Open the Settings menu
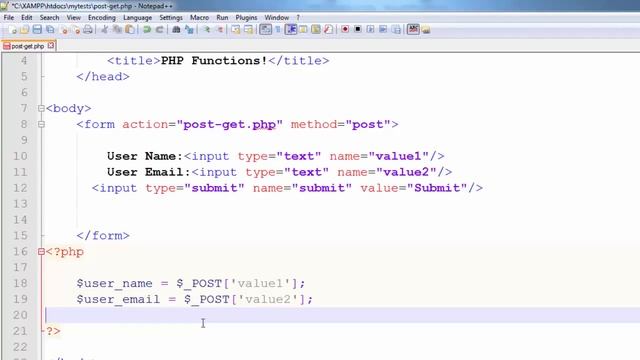640x360 pixels. pyautogui.click(x=171, y=18)
